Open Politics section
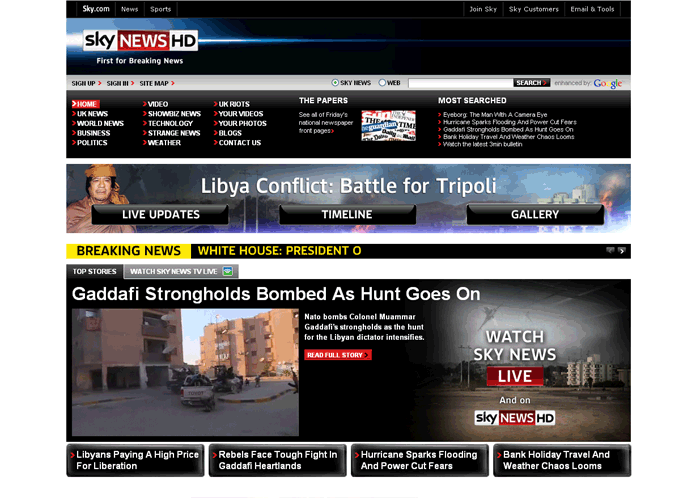 point(90,143)
